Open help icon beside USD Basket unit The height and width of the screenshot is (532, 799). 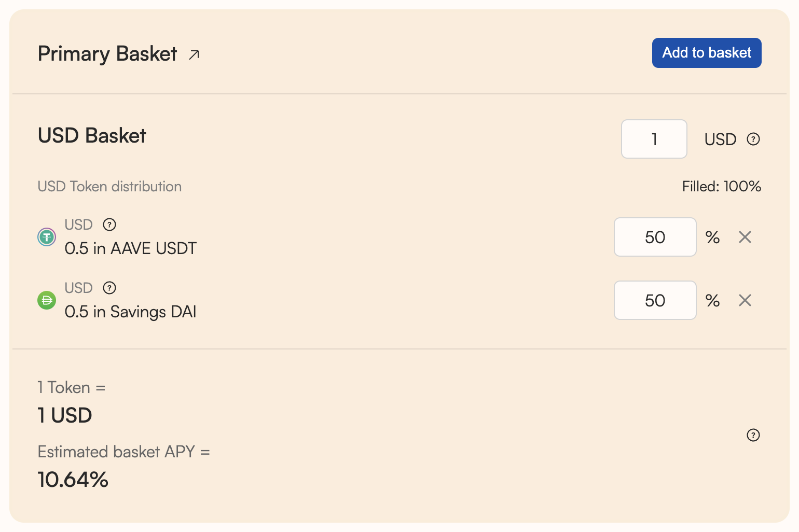753,139
